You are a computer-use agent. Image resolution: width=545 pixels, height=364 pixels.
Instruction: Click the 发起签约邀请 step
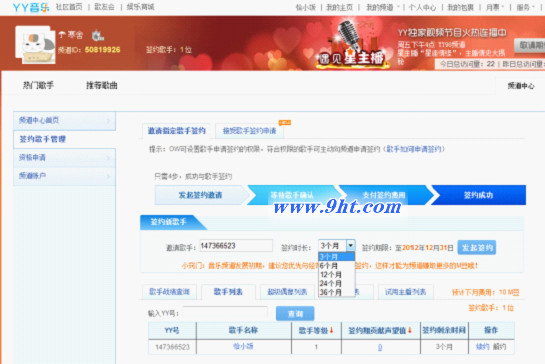[200, 195]
